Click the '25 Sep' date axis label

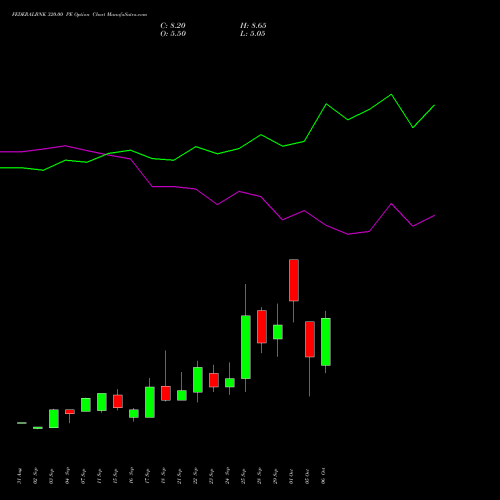click(243, 476)
